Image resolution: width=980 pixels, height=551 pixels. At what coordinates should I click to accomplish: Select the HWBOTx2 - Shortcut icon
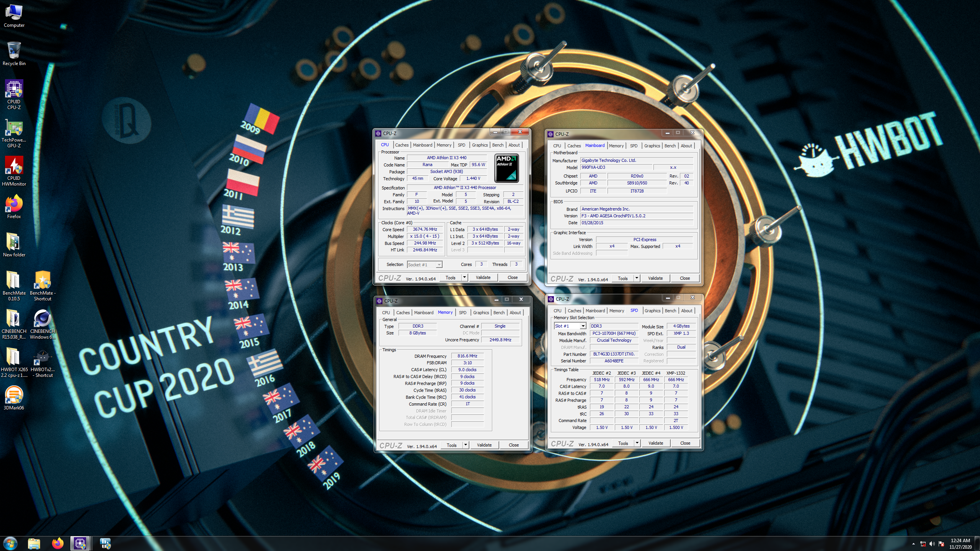click(42, 362)
